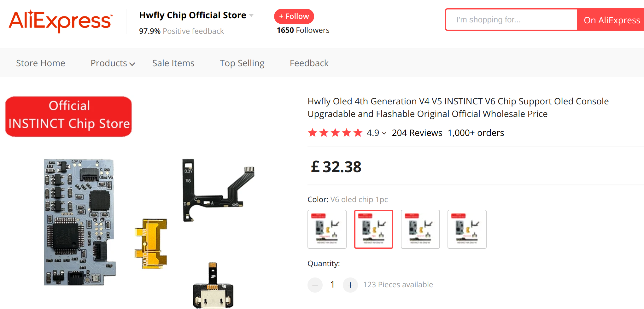Follow the Hwfly Chip Official Store
644x309 pixels.
(x=294, y=16)
